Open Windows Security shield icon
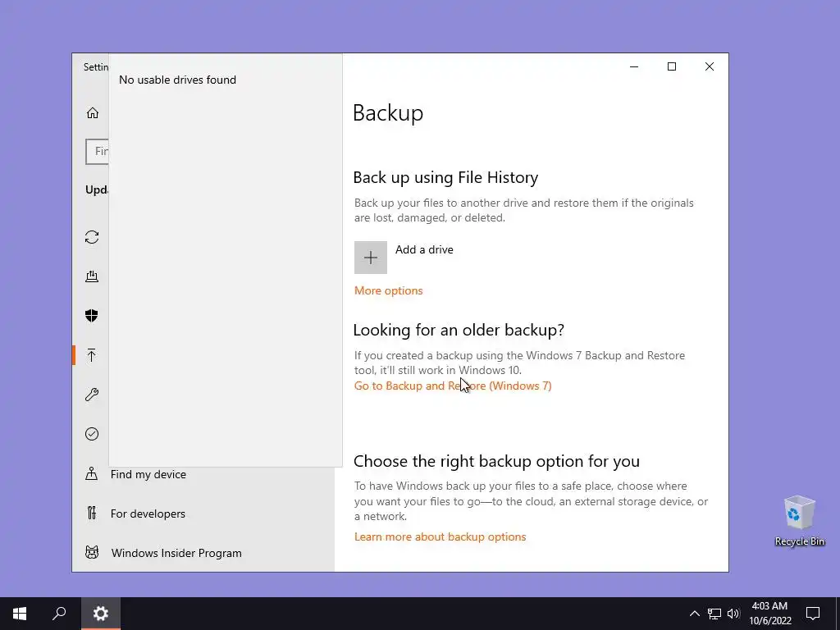The image size is (840, 630). point(92,316)
